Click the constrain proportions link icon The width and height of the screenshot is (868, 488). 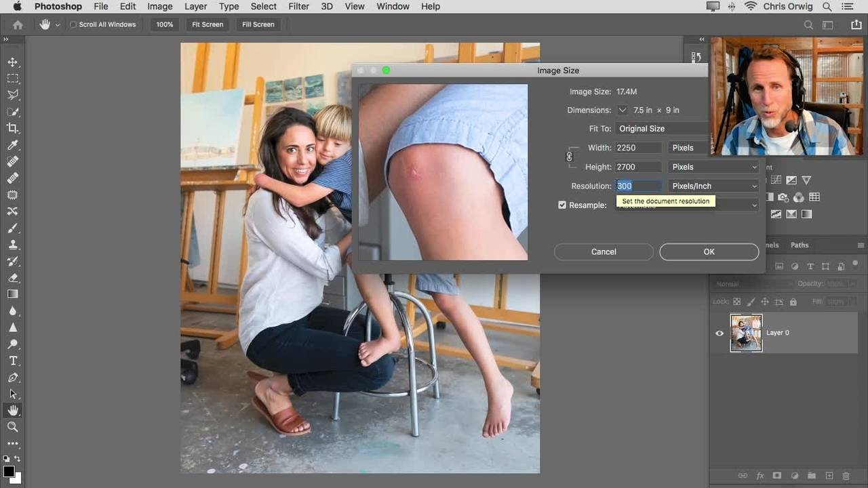pyautogui.click(x=569, y=157)
